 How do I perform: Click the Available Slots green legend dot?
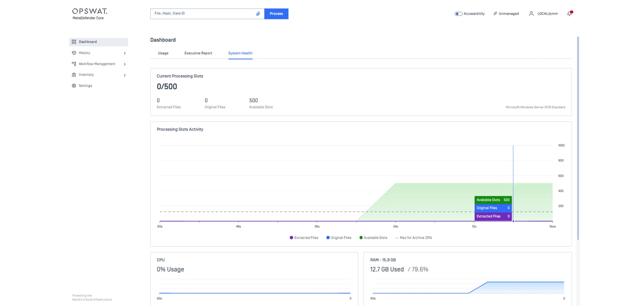tap(361, 238)
